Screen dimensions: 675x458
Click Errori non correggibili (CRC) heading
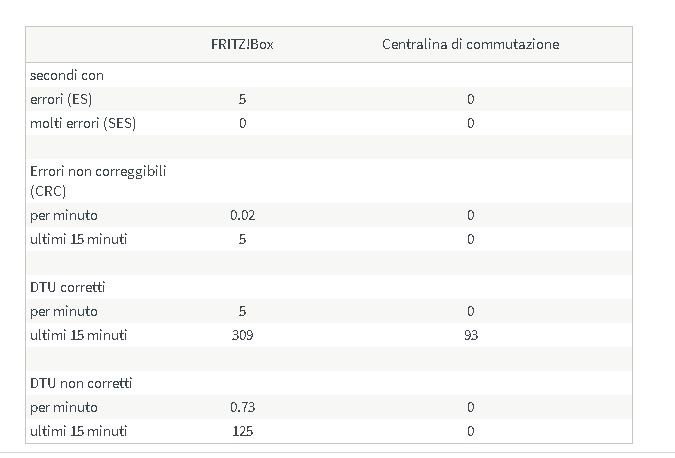[98, 181]
